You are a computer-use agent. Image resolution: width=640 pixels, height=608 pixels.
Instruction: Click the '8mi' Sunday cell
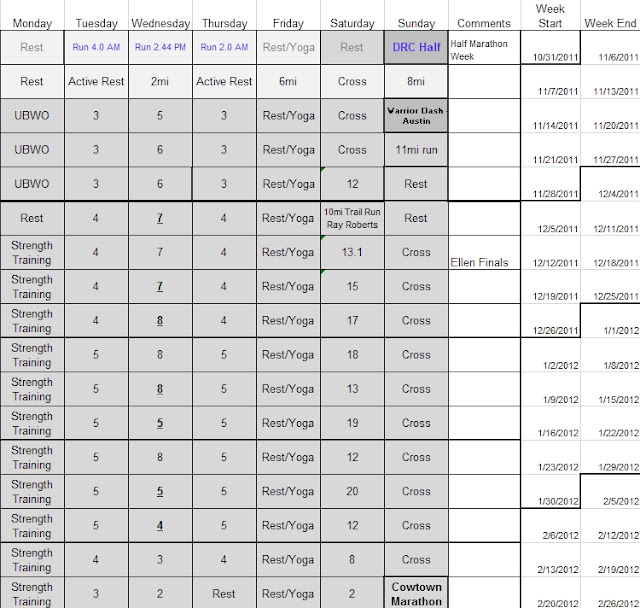click(416, 82)
